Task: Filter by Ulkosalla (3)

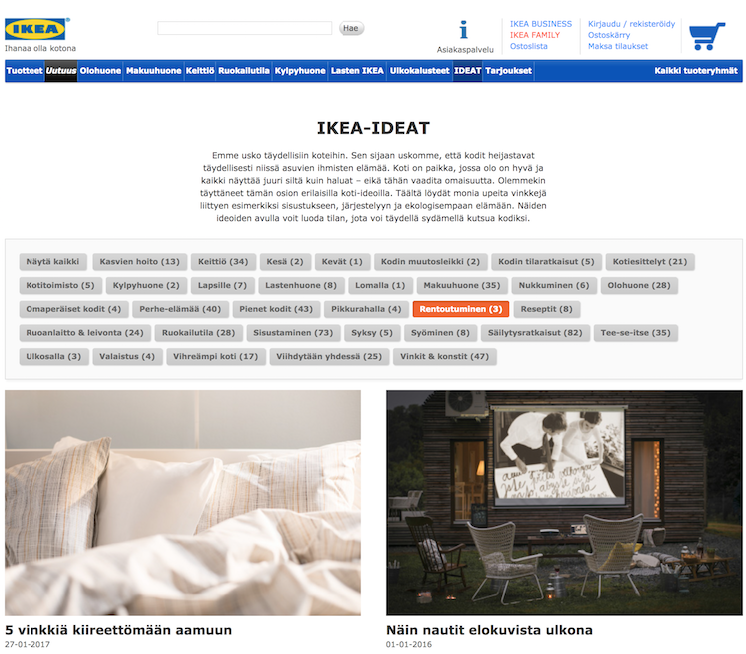Action: pyautogui.click(x=54, y=357)
